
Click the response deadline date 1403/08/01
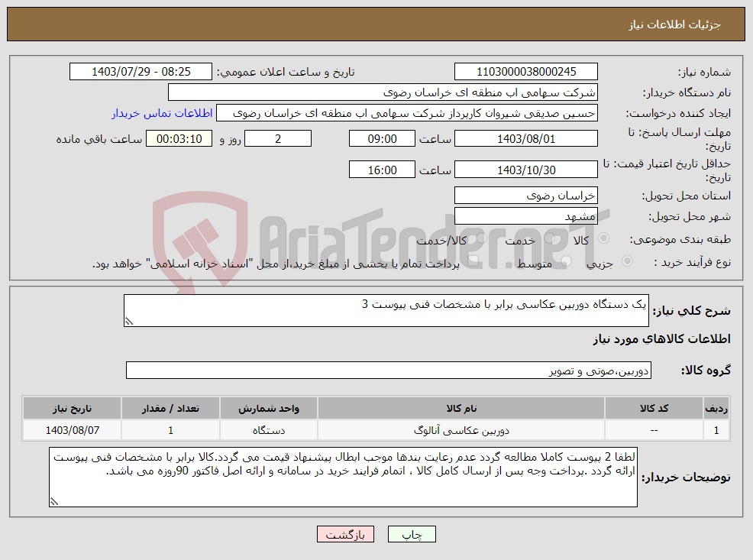coord(526,139)
